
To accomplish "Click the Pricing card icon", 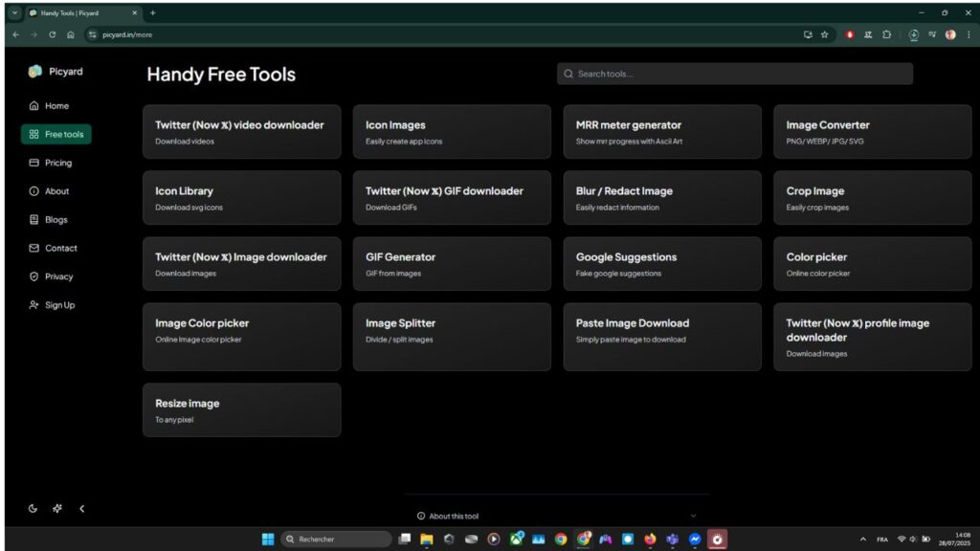I will click(33, 163).
